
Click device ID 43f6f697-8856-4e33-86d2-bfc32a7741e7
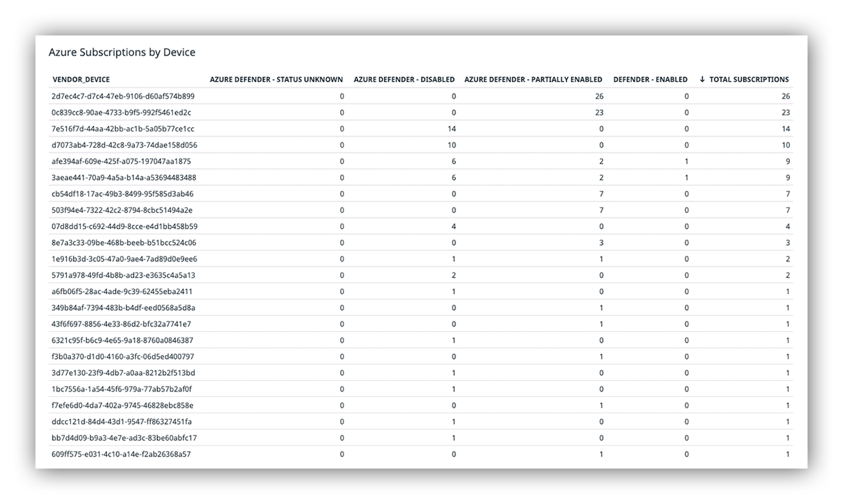pyautogui.click(x=121, y=324)
